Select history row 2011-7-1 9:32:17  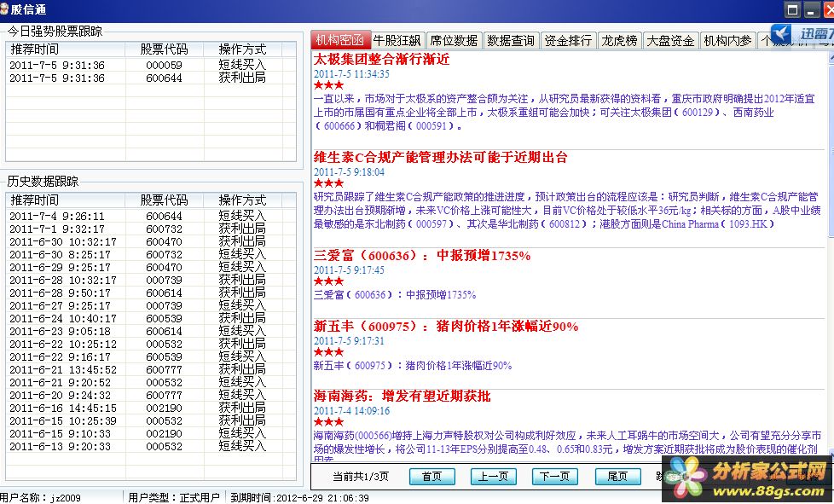[151, 229]
